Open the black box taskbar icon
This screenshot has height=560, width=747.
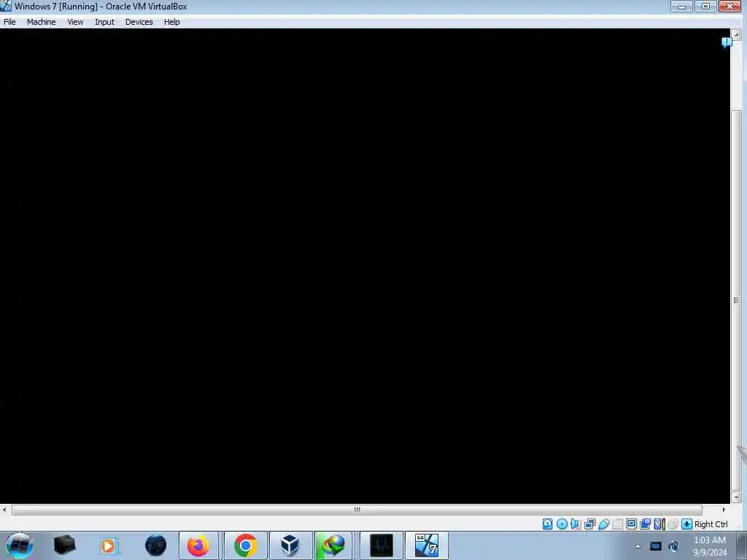65,545
